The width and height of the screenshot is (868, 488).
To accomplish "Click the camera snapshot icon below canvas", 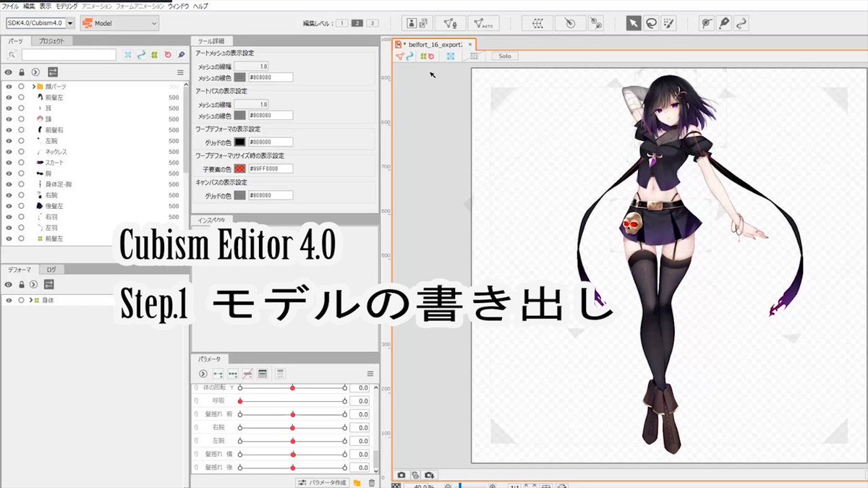I will pyautogui.click(x=401, y=475).
